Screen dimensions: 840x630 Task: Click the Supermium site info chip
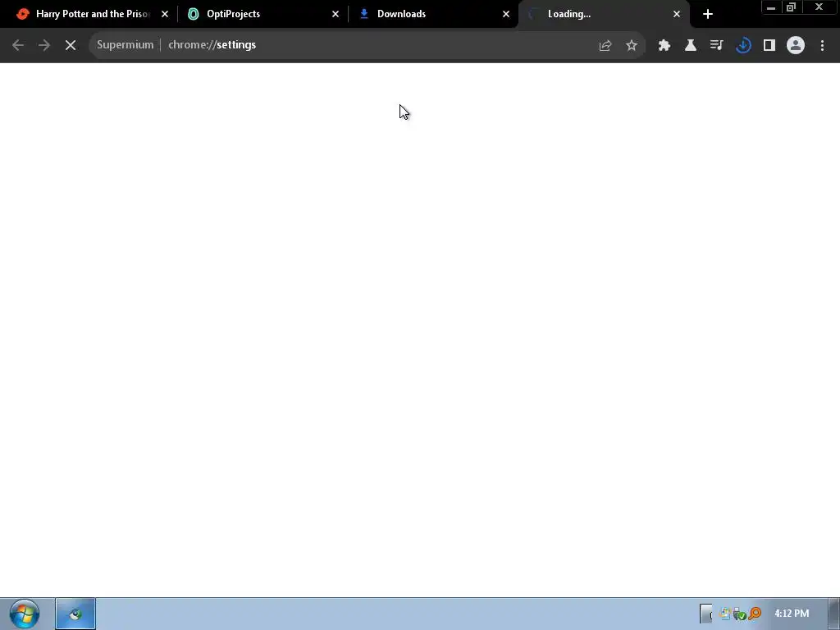(125, 45)
